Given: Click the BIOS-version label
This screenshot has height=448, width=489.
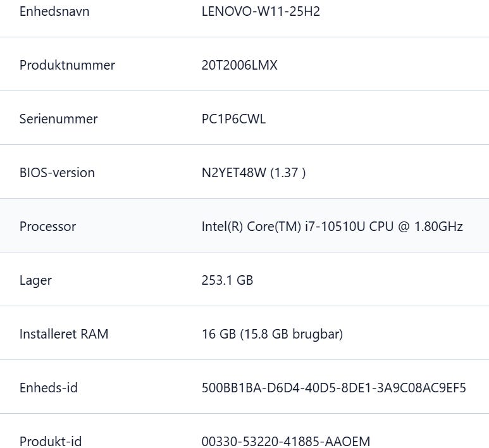Looking at the screenshot, I should [x=57, y=173].
